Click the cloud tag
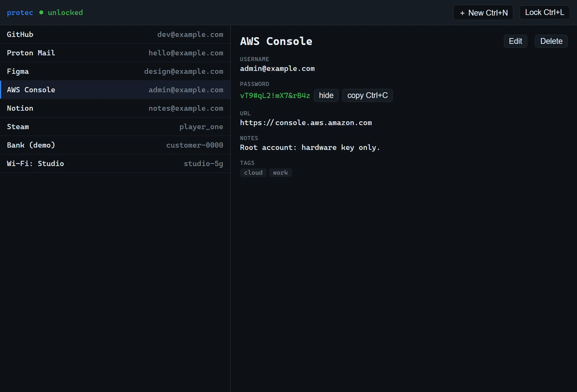This screenshot has height=392, width=577. 253,173
